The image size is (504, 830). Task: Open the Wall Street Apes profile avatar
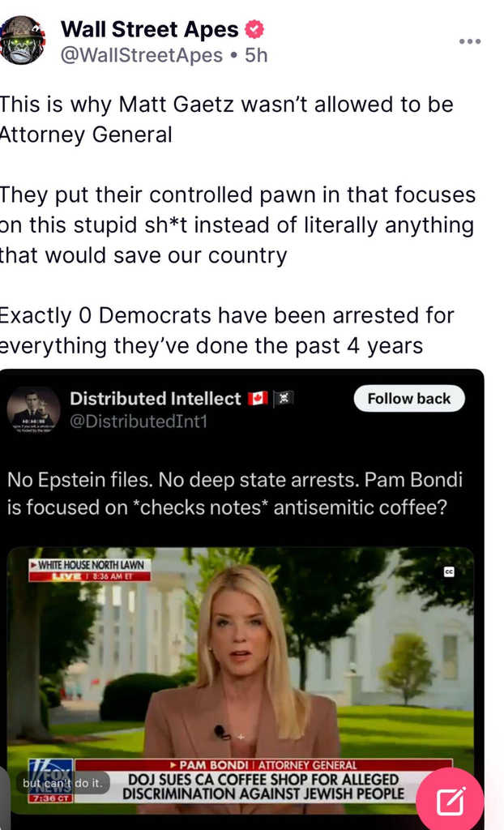22,41
